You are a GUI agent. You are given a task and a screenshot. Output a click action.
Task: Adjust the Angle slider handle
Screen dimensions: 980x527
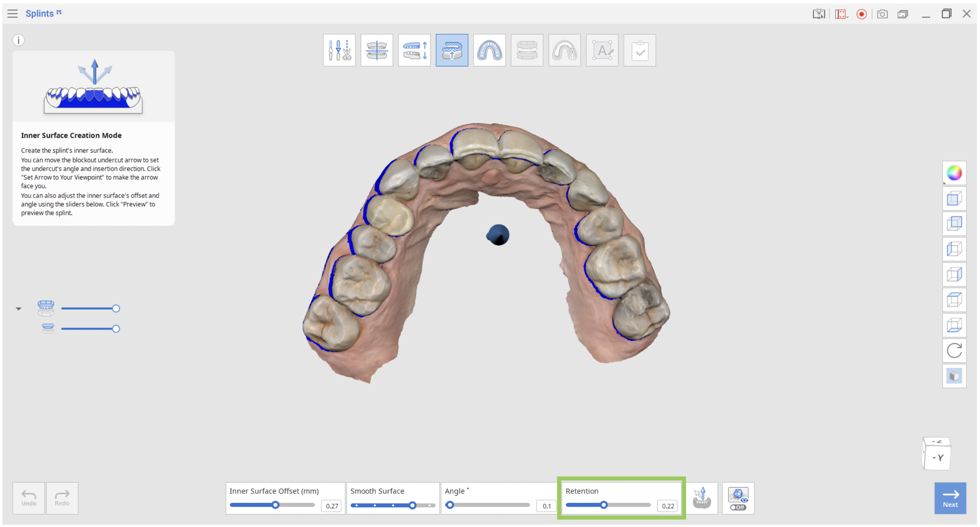click(450, 505)
